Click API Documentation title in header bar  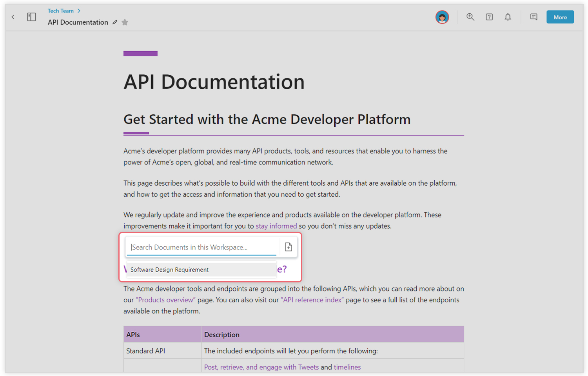coord(78,22)
